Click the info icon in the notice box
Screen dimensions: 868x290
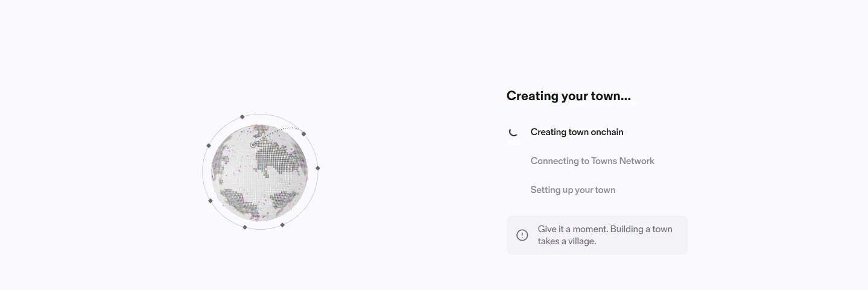pos(522,235)
